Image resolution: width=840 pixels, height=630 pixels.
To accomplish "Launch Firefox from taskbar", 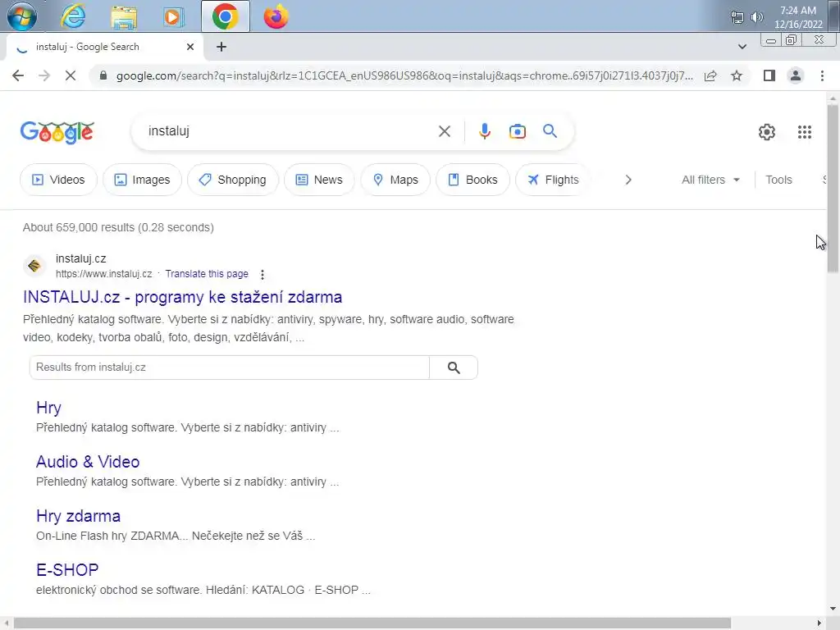I will (276, 16).
